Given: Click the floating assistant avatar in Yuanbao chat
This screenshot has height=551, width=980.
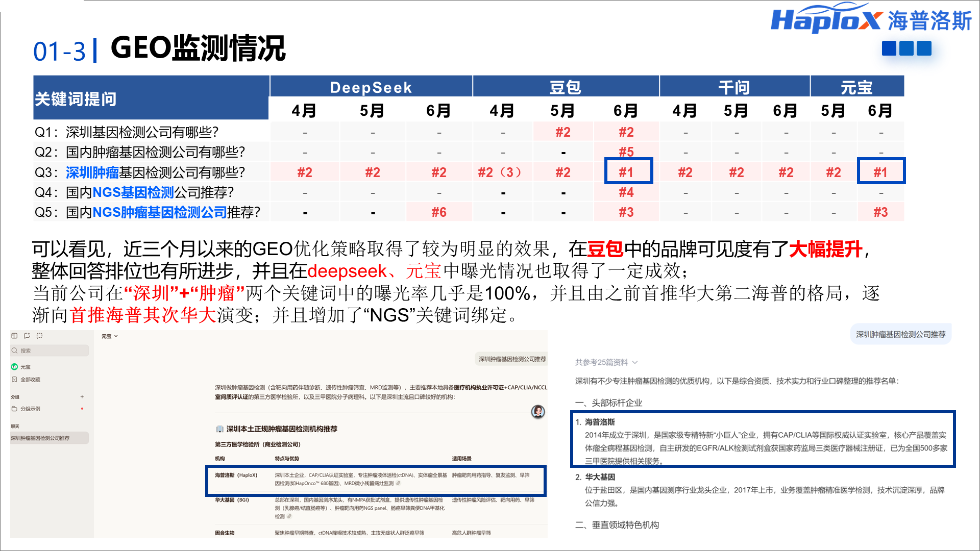Looking at the screenshot, I should point(538,412).
